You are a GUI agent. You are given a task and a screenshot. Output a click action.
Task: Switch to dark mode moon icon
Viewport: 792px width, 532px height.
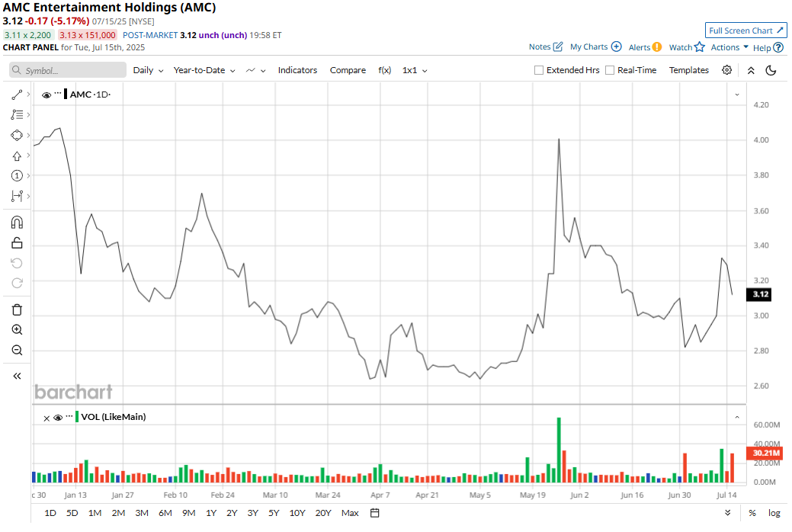point(771,70)
